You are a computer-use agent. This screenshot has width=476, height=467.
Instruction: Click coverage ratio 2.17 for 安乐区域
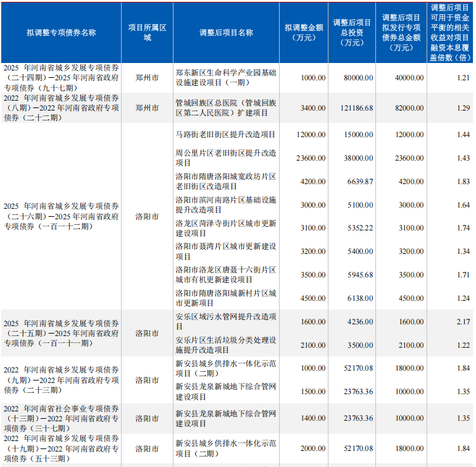[463, 321]
